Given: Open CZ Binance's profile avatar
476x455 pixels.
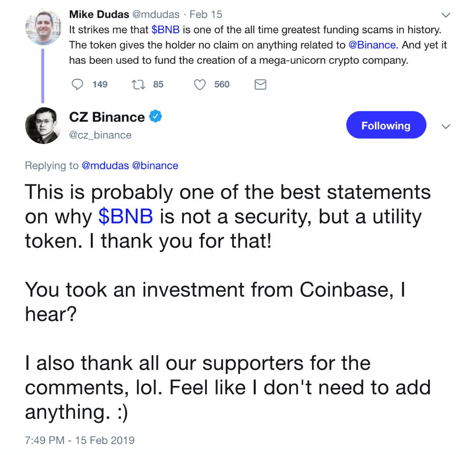Looking at the screenshot, I should (43, 125).
